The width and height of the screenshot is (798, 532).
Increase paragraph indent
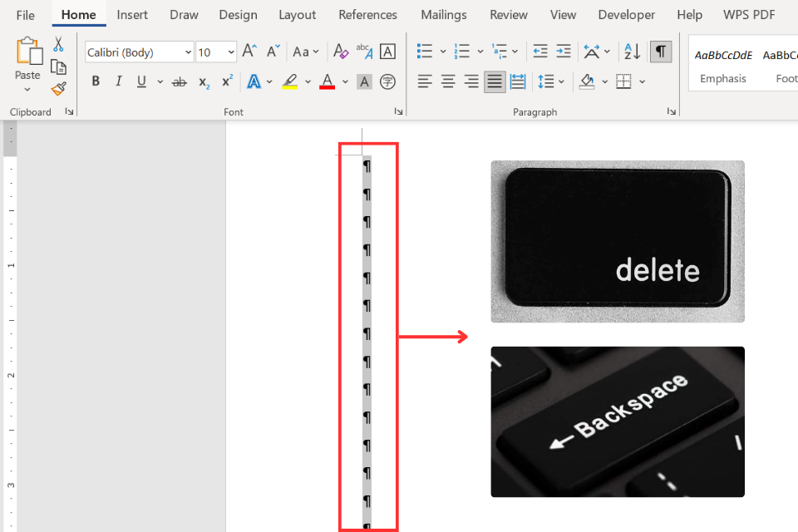coord(564,51)
